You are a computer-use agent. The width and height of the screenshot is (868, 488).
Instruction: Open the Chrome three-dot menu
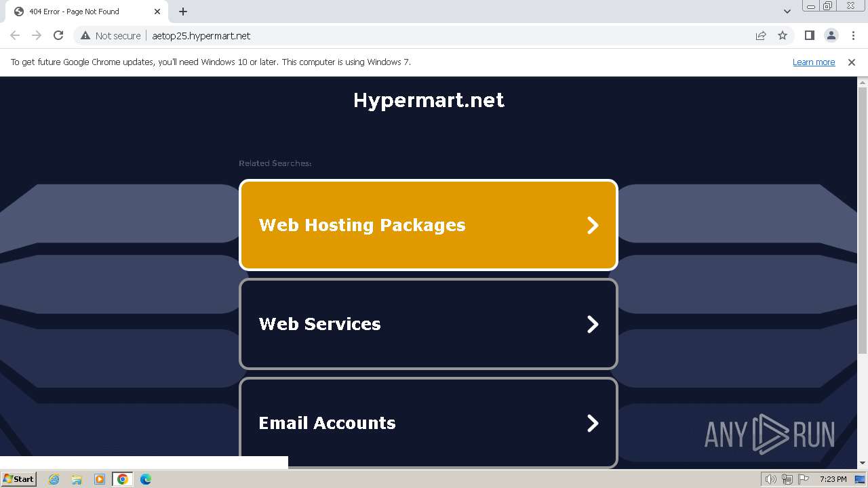point(853,36)
